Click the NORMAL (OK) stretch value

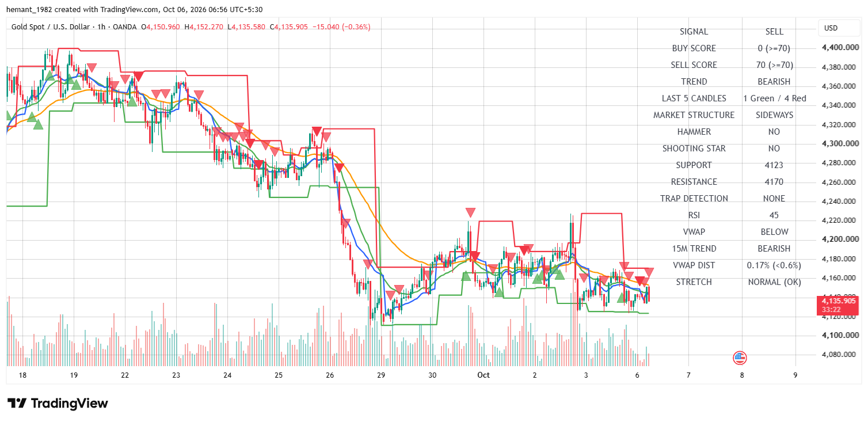[774, 282]
